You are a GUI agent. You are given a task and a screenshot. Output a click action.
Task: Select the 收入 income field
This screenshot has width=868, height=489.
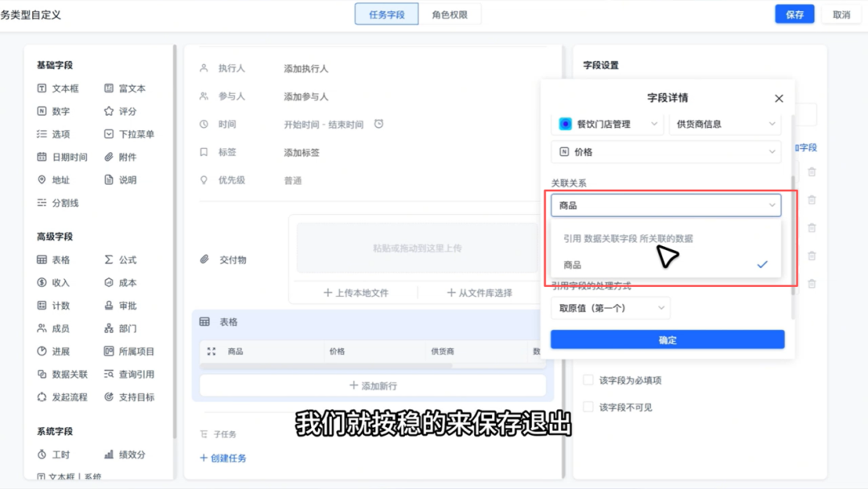click(54, 282)
